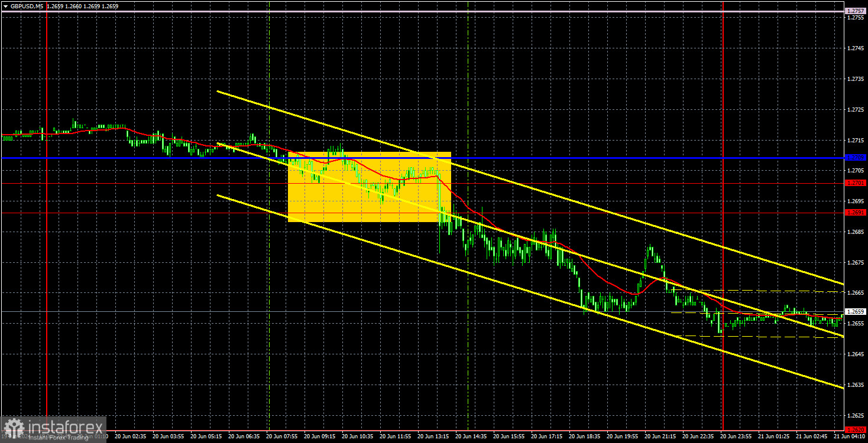Click the 20 Jun 13:15 time label
This screenshot has height=443, width=868.
(x=432, y=437)
